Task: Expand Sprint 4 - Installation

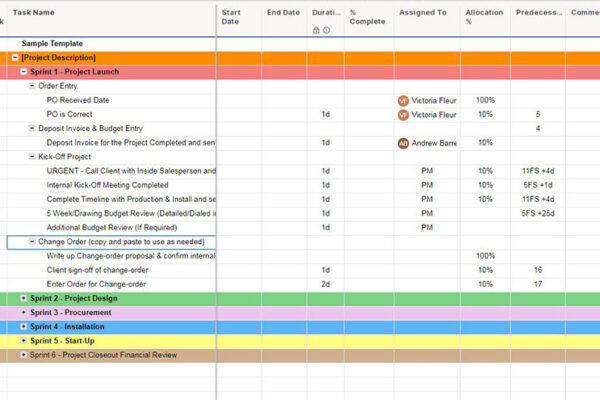Action: click(x=24, y=327)
